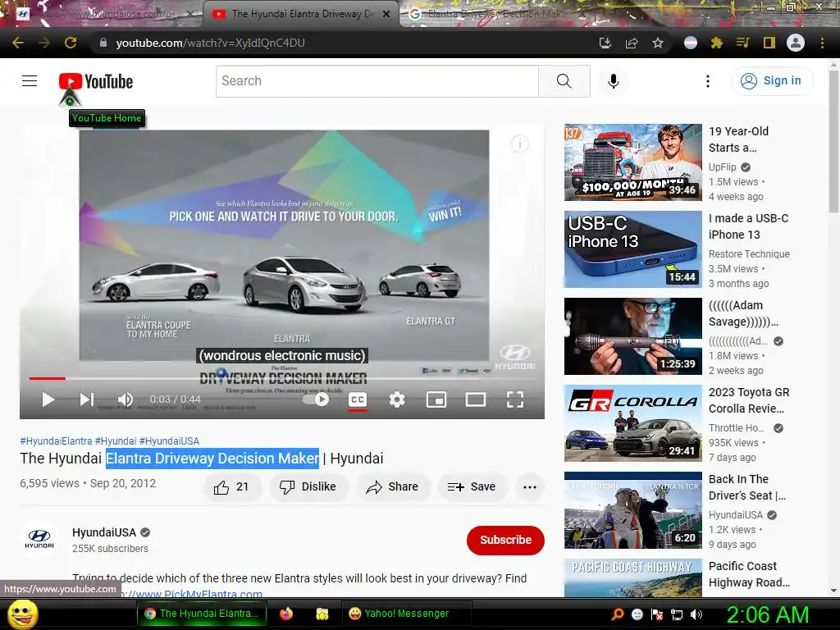The image size is (840, 630).
Task: Toggle the browser side panel
Action: pos(769,43)
